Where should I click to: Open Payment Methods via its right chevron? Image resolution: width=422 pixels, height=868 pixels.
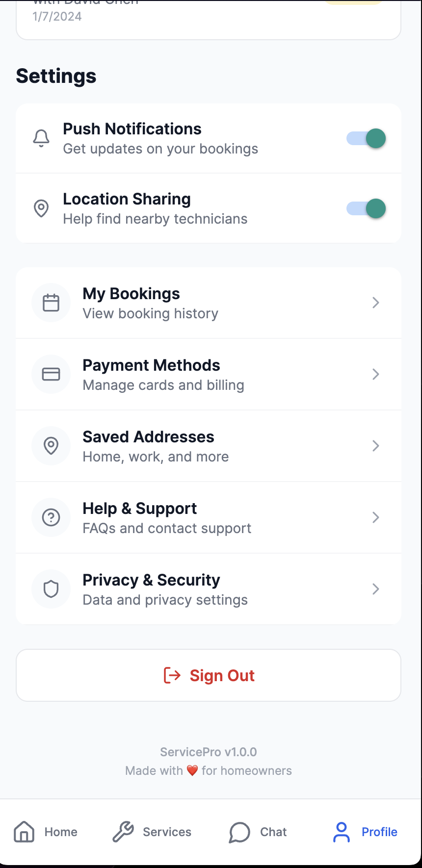pos(375,374)
